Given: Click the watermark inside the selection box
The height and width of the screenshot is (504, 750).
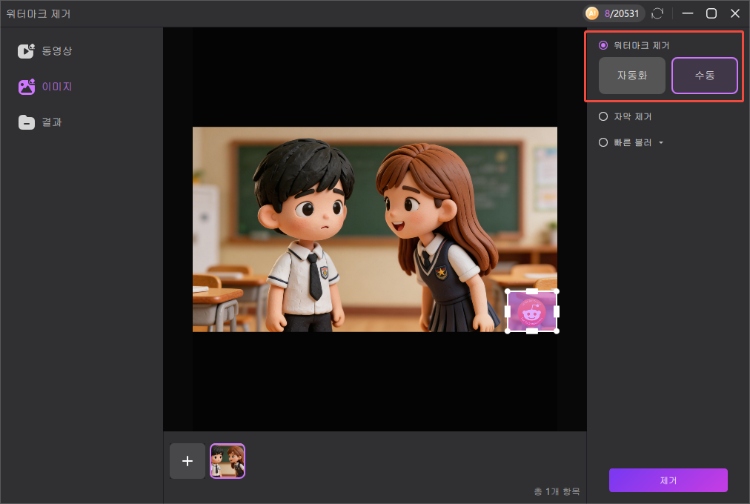Looking at the screenshot, I should pos(532,310).
